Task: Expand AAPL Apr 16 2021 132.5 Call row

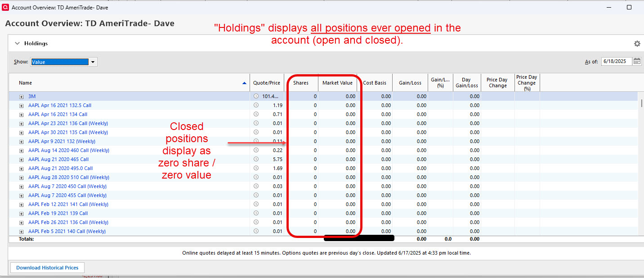Action: tap(21, 106)
